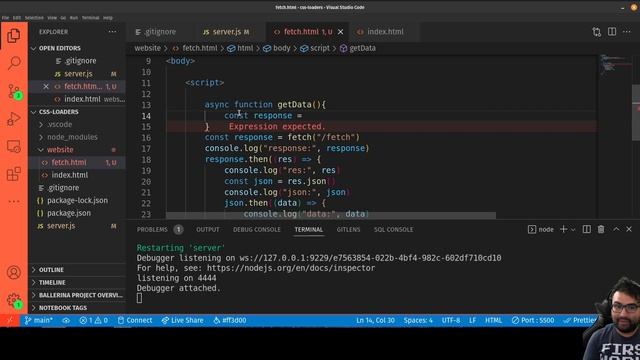Close the bottom panel

pos(629,229)
